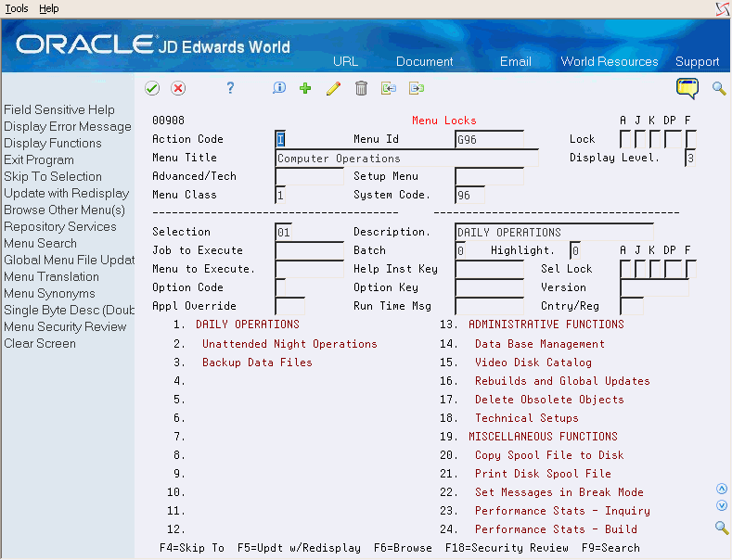The image size is (732, 560).
Task: Click Browse Other Menu(s) in sidebar
Action: click(x=64, y=210)
